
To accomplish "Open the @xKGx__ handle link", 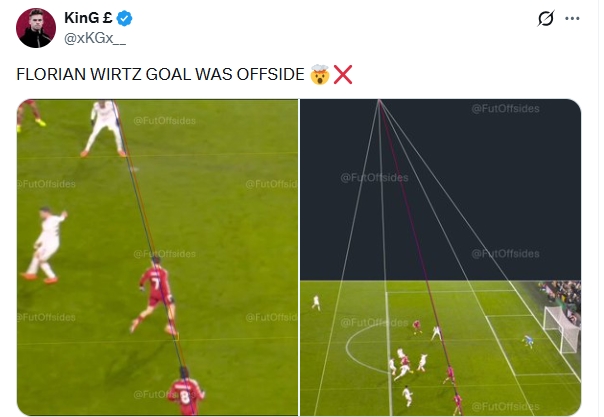I will (x=95, y=39).
